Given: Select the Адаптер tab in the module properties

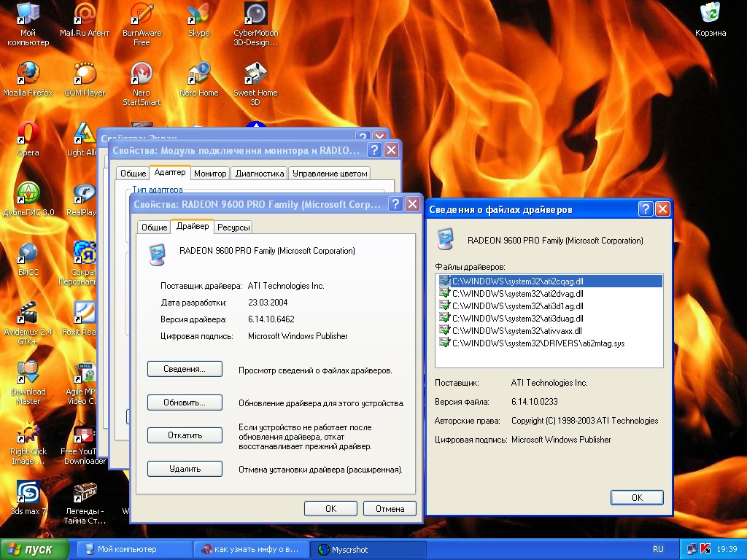Looking at the screenshot, I should [170, 172].
